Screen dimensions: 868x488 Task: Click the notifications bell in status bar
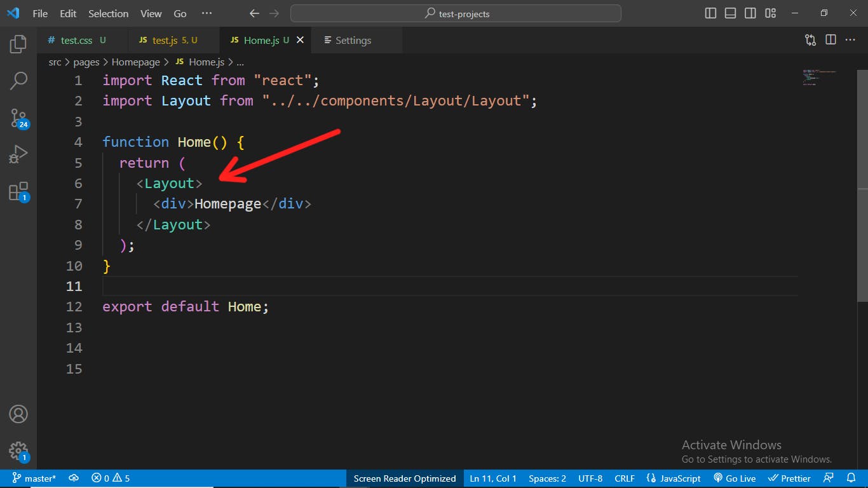pyautogui.click(x=851, y=478)
